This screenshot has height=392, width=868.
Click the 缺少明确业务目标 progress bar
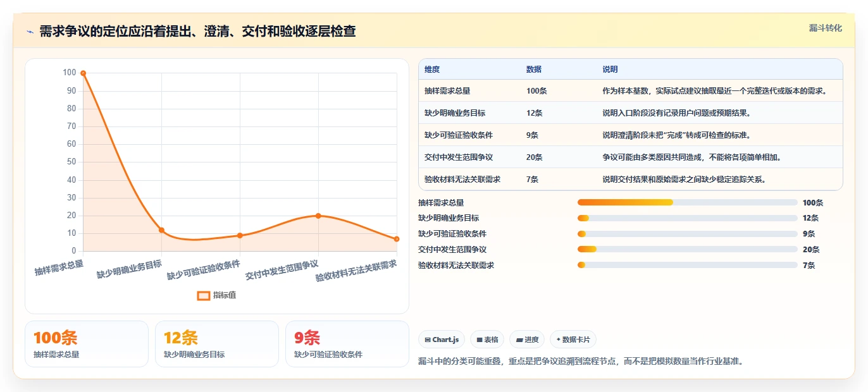pyautogui.click(x=687, y=218)
